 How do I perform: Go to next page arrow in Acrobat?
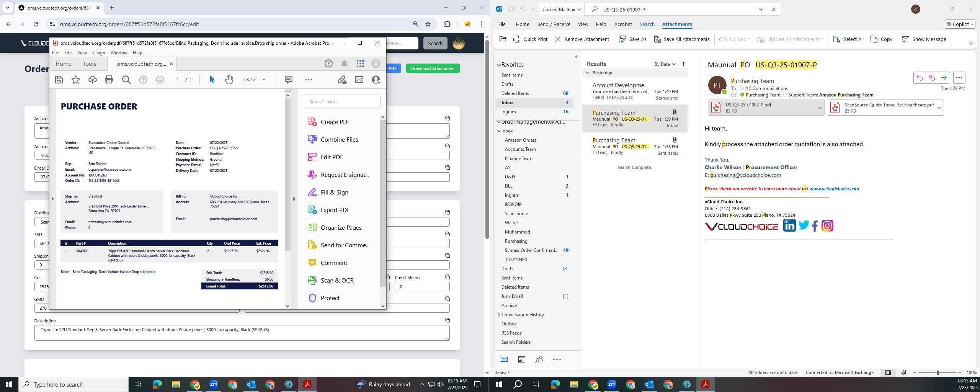pos(160,80)
